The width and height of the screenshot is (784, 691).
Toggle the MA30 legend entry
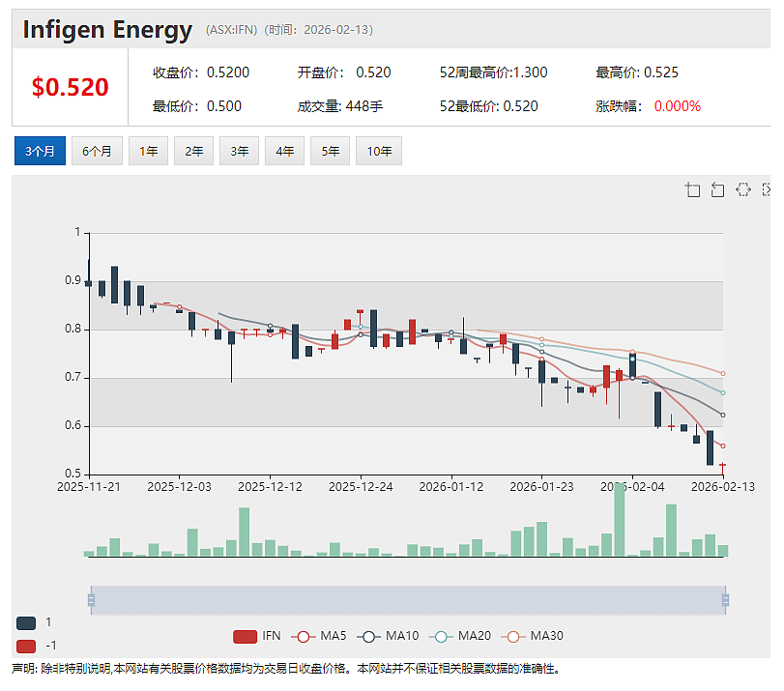tap(533, 636)
